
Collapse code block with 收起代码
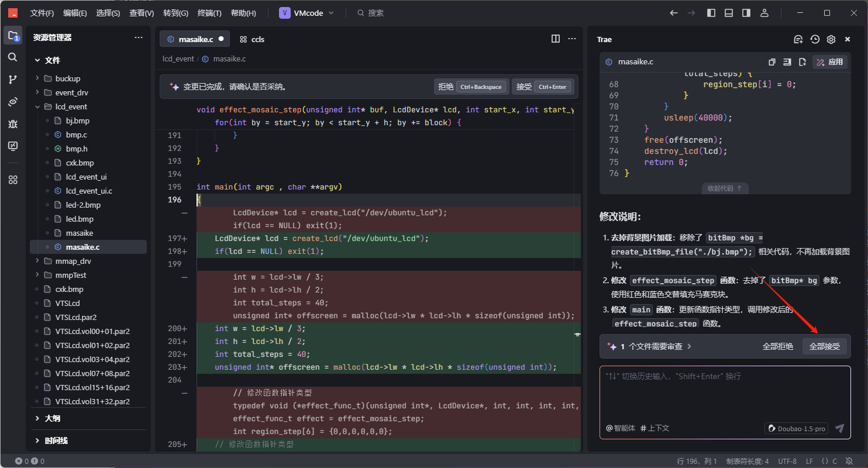[x=725, y=188]
